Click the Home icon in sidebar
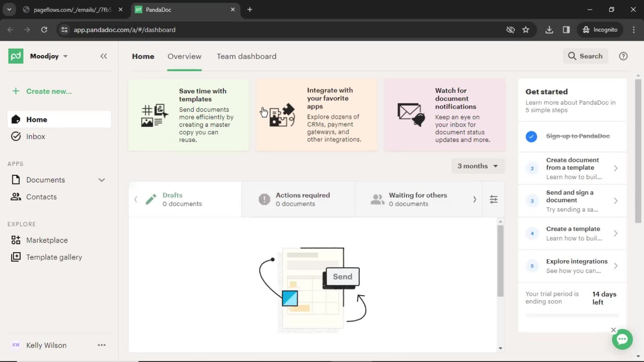Image resolution: width=644 pixels, height=362 pixels. (16, 119)
